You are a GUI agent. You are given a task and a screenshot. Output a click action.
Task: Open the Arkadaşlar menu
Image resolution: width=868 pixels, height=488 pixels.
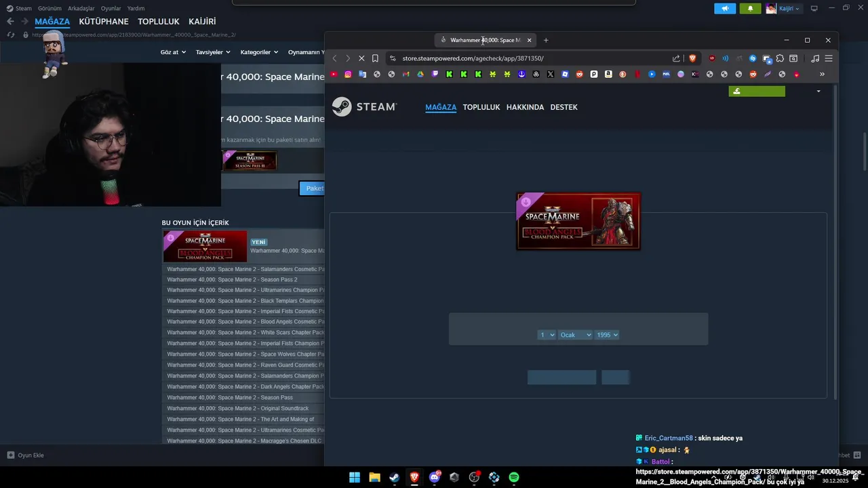pos(81,9)
